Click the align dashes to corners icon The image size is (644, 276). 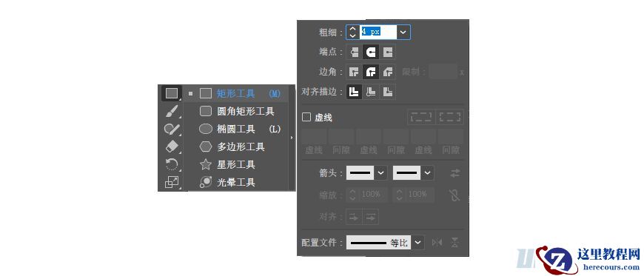point(450,117)
